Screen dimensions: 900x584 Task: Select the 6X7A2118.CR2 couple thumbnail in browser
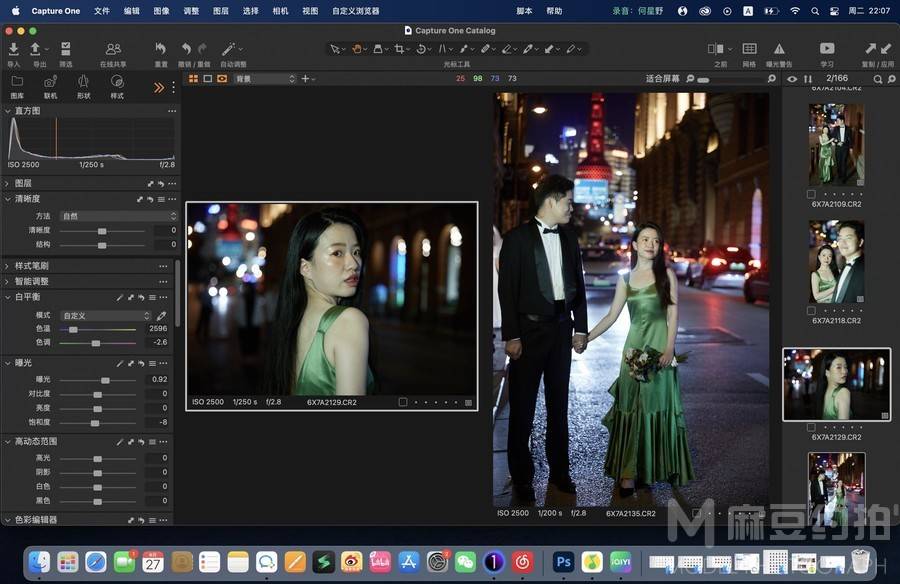tap(836, 262)
